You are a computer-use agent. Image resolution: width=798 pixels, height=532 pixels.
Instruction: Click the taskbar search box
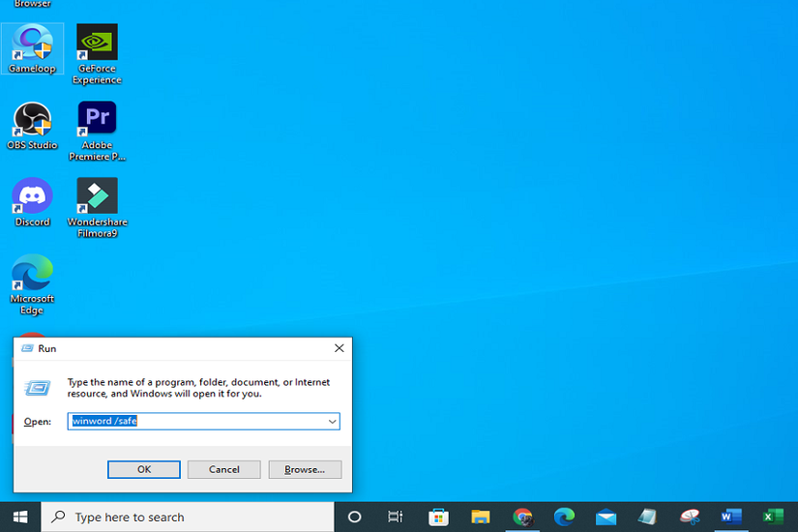(x=188, y=517)
